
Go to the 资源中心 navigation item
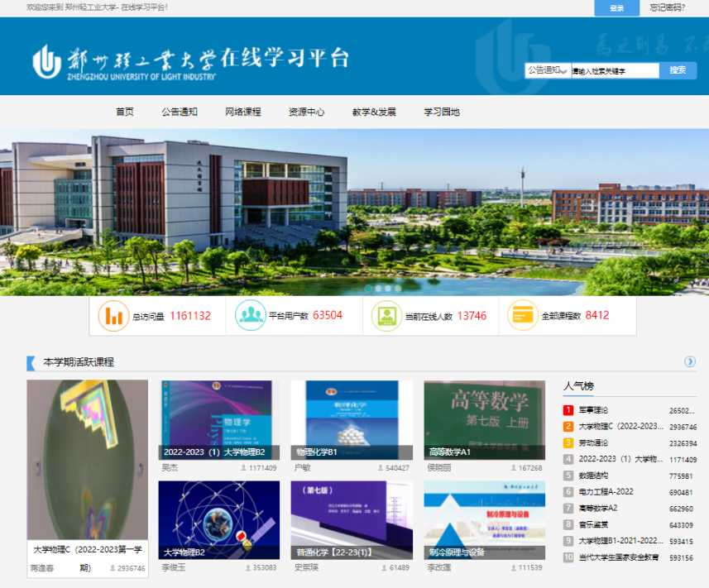point(306,112)
